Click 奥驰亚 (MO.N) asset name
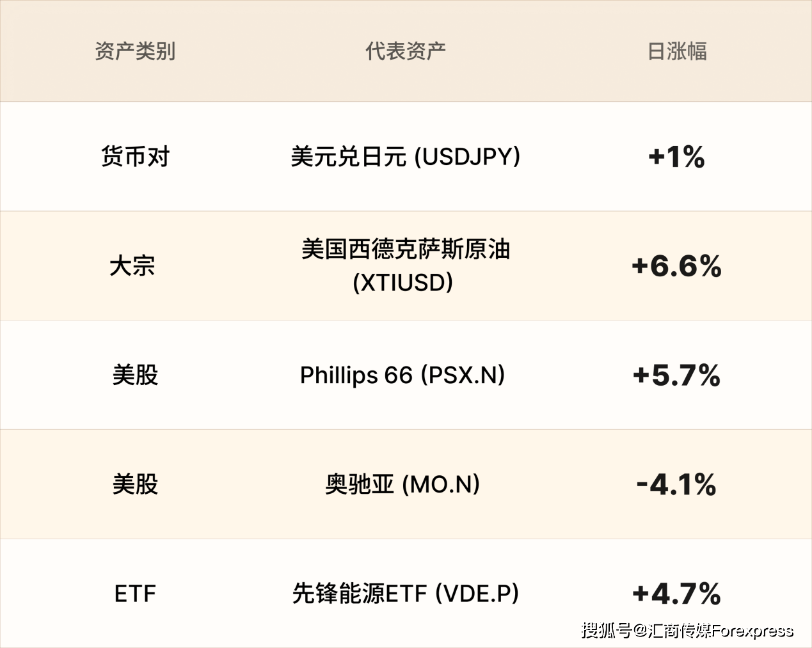 click(402, 484)
